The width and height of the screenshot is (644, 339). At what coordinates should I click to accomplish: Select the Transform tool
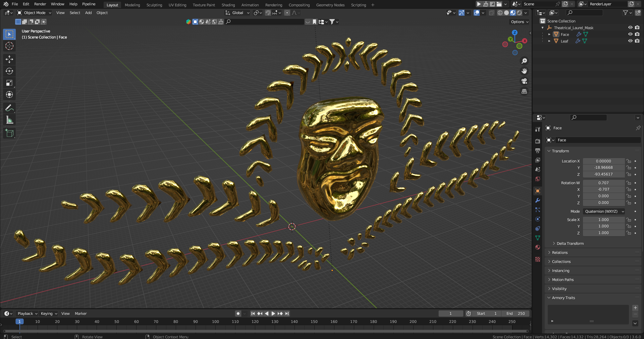(9, 94)
